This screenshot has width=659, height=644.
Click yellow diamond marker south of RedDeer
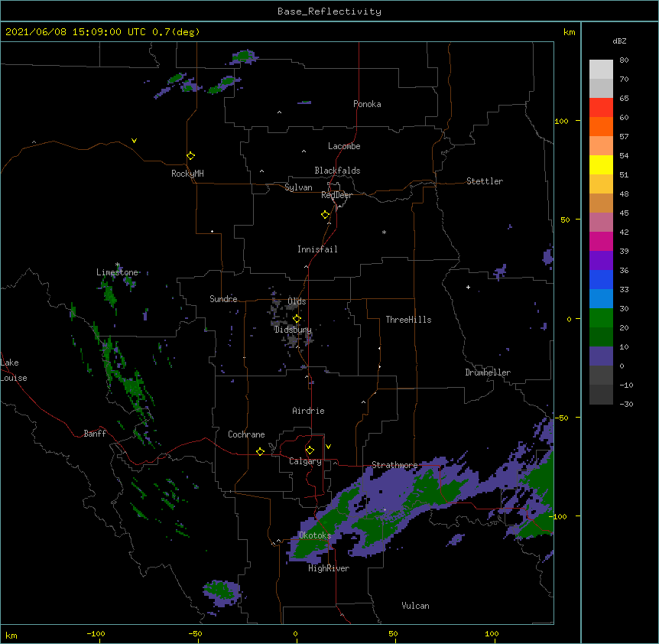coord(325,215)
